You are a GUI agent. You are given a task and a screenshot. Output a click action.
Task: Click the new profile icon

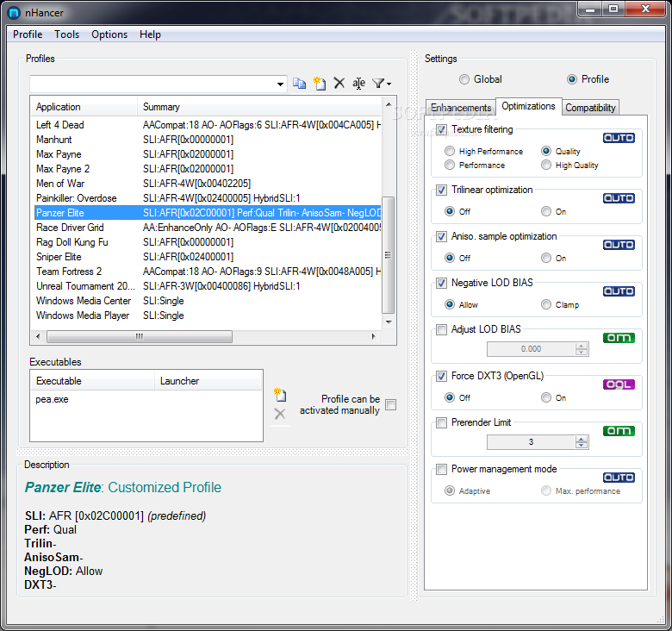[320, 83]
